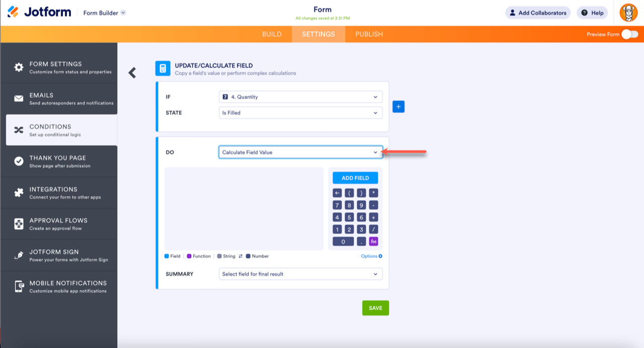Open the STATE dropdown showing Is Filled
Viewport: 644px width, 348px height.
300,113
